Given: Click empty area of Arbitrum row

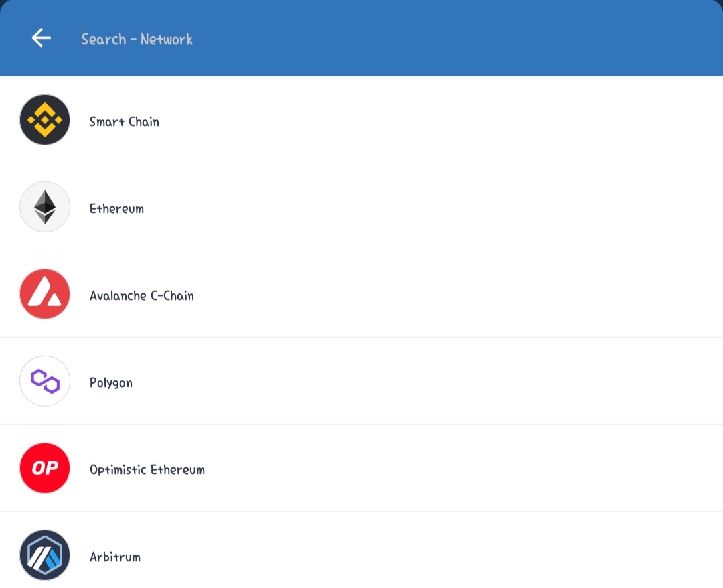Looking at the screenshot, I should (438, 555).
